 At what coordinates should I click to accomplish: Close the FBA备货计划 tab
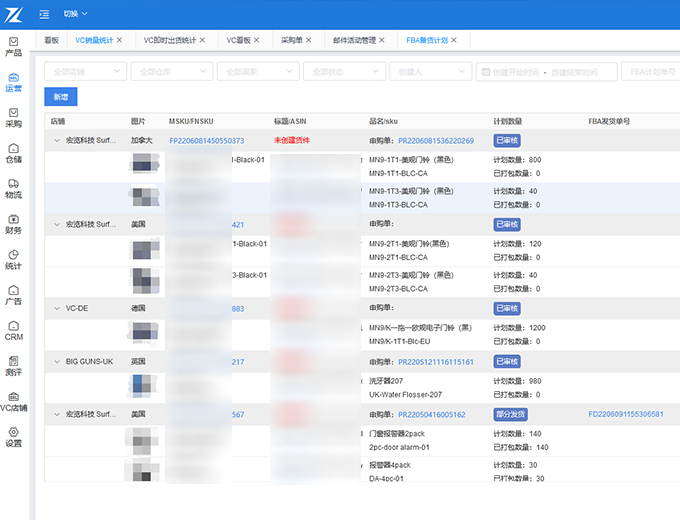(x=454, y=40)
